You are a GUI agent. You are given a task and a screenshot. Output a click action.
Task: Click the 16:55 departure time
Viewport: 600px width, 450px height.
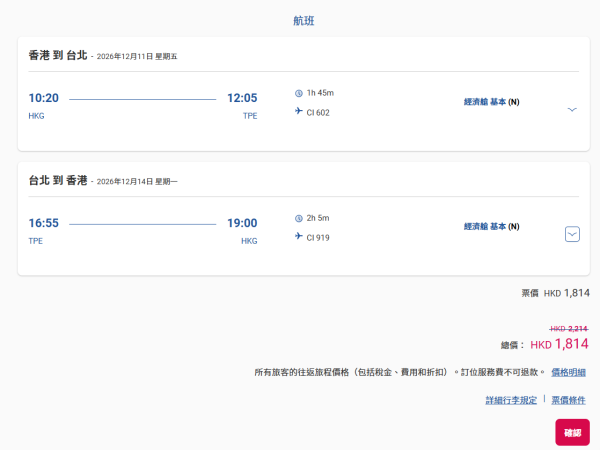point(44,223)
